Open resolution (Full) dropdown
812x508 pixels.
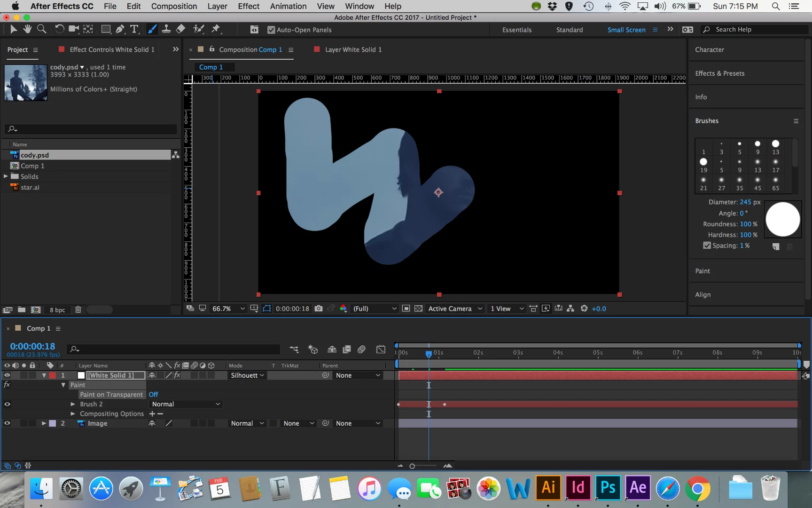tap(375, 309)
